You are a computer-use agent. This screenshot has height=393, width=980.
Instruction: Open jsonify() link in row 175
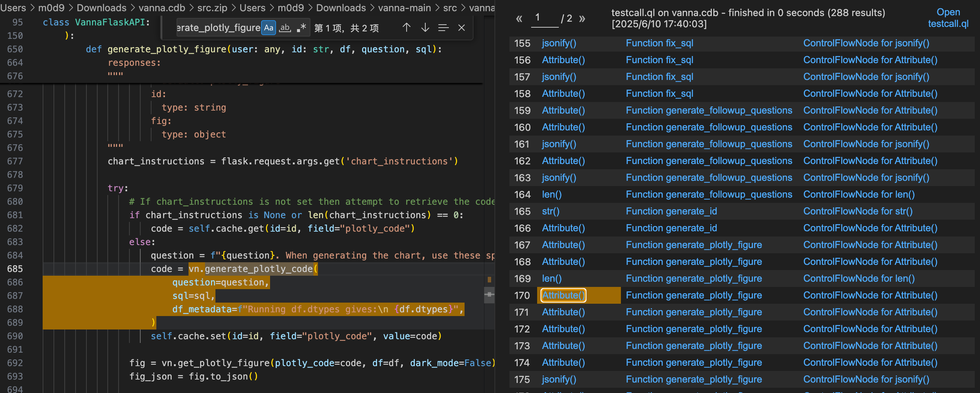[559, 379]
